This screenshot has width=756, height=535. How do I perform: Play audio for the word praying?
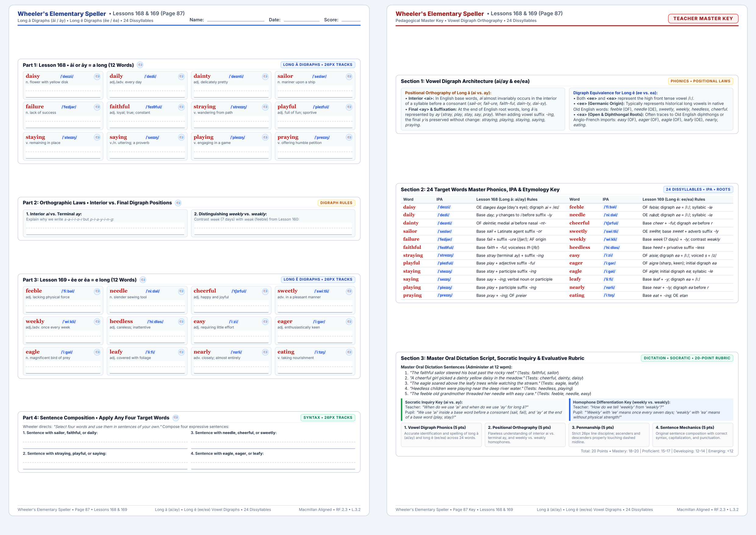[349, 137]
